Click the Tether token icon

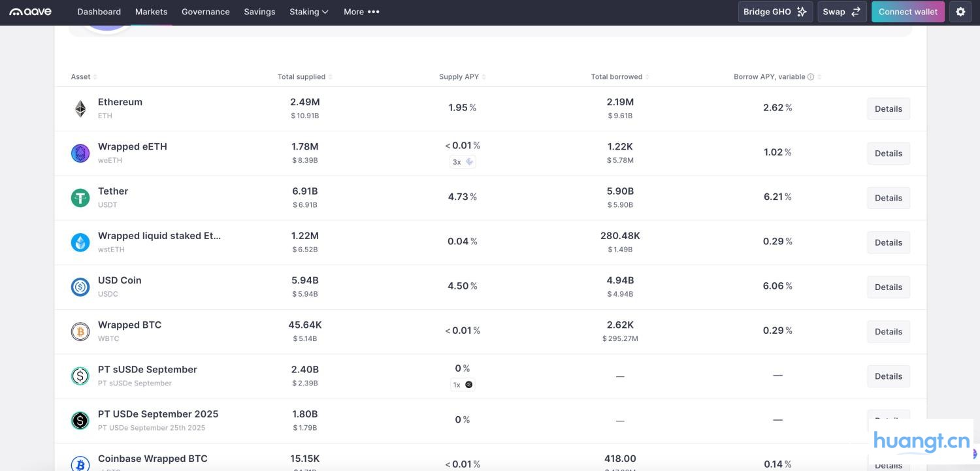(x=80, y=197)
